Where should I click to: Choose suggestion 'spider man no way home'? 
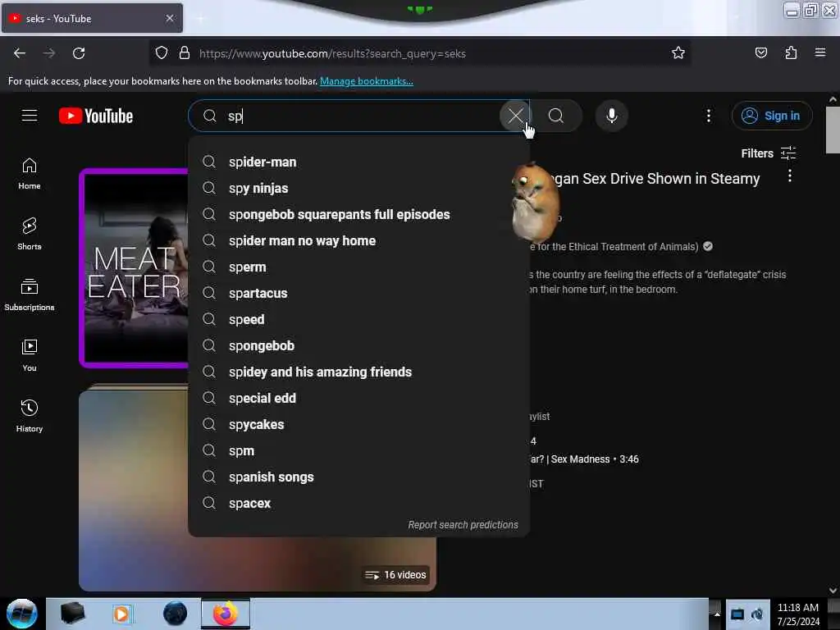(358, 240)
